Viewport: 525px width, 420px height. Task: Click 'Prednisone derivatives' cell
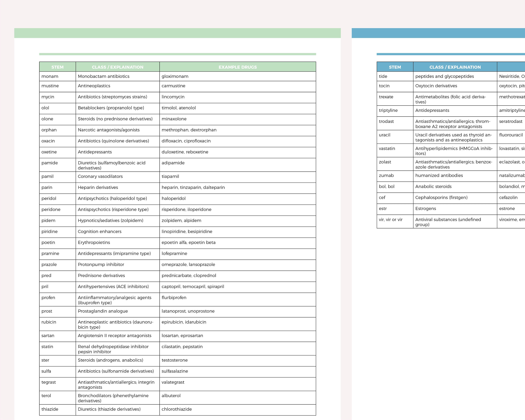pyautogui.click(x=118, y=276)
